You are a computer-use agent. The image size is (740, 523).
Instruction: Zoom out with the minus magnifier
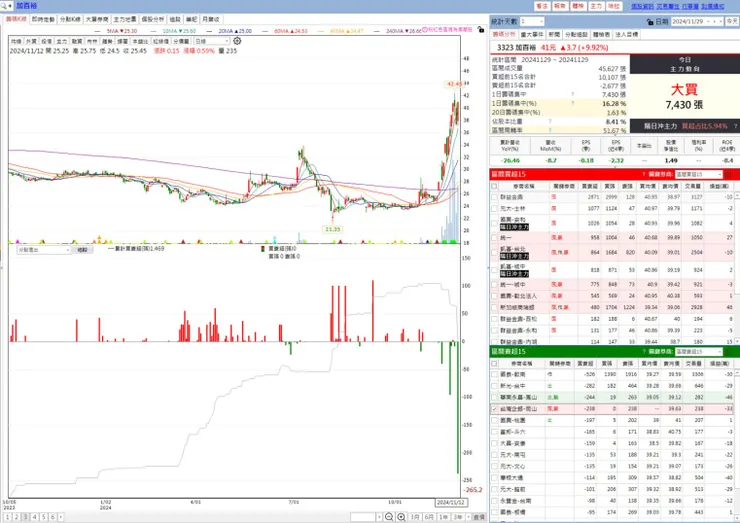(x=389, y=517)
